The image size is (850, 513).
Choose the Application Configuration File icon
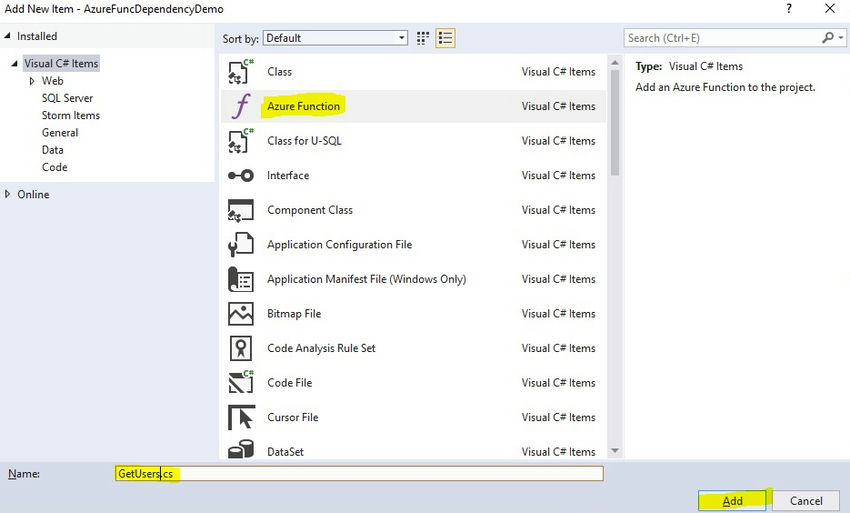tap(241, 245)
